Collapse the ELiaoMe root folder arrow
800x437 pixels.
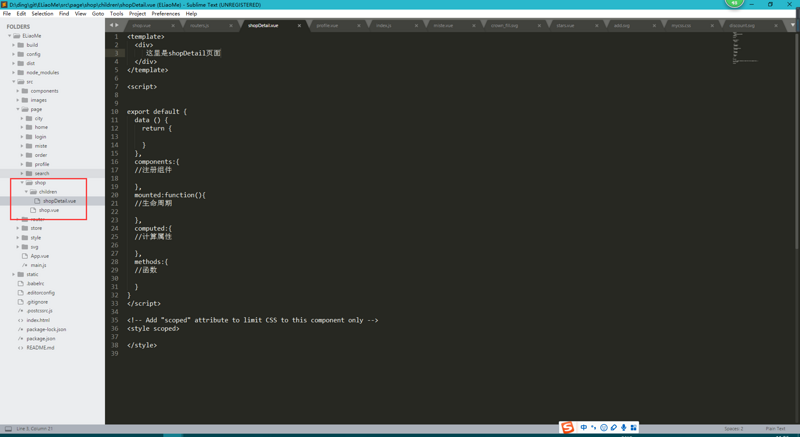click(x=10, y=36)
